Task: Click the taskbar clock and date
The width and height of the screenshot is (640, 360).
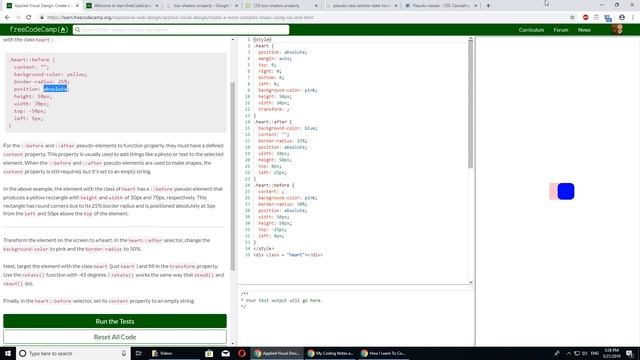Action: [x=611, y=353]
